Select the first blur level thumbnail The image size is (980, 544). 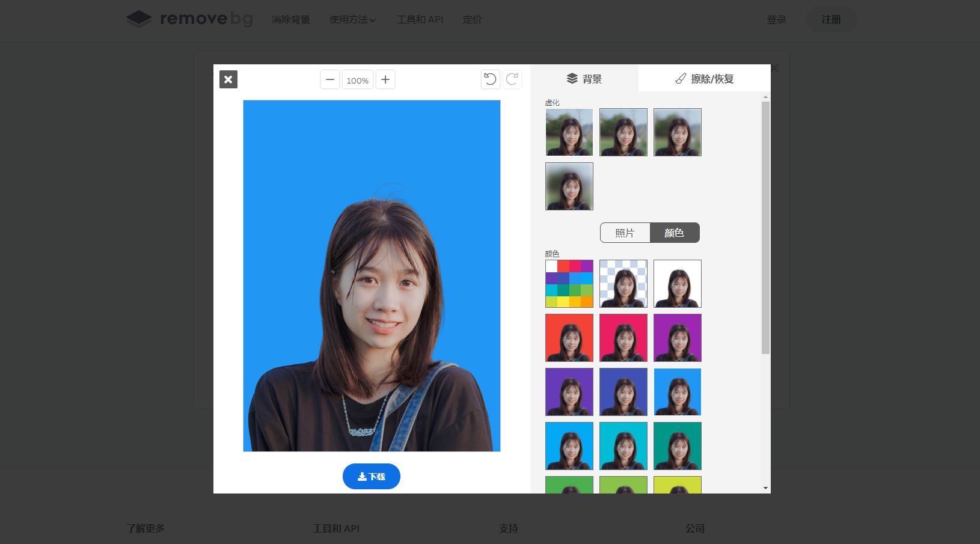(x=569, y=132)
